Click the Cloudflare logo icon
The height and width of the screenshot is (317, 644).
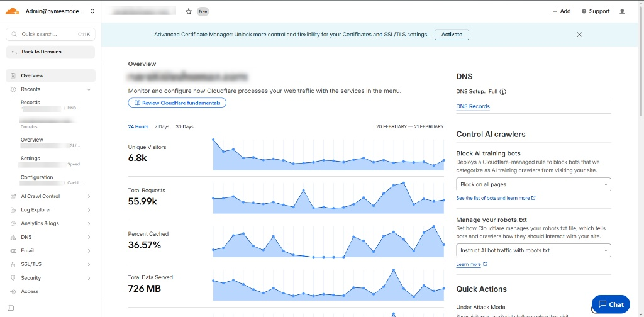click(14, 11)
